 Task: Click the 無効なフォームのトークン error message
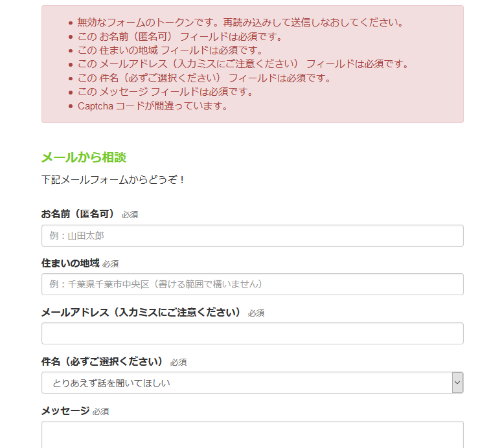tap(240, 22)
